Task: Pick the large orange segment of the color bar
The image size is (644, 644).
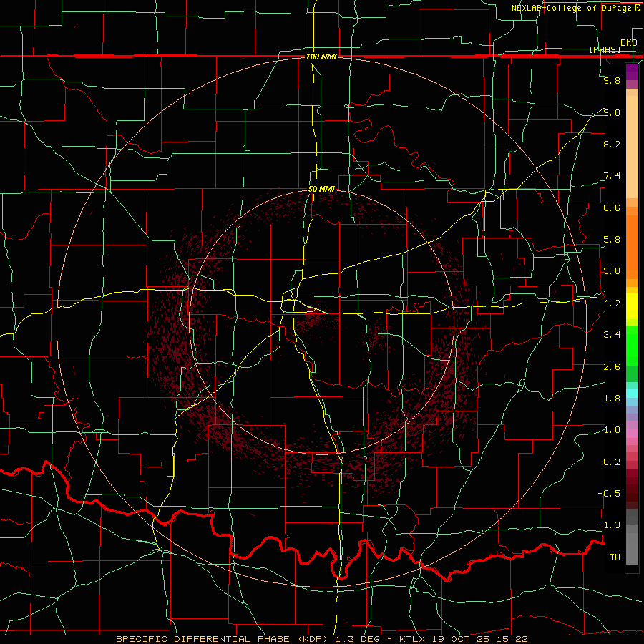Action: tap(632, 247)
